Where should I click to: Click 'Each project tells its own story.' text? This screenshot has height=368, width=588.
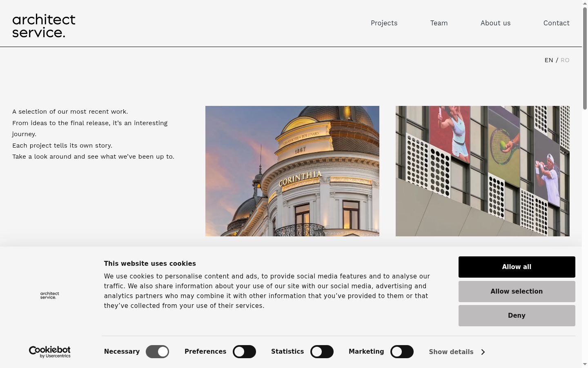[62, 146]
